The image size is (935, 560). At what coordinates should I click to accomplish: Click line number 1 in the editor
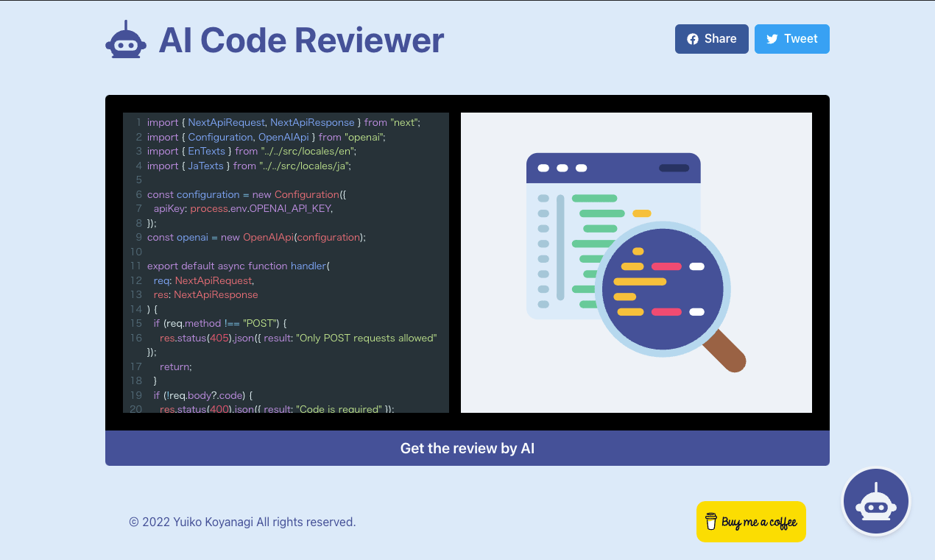click(137, 122)
